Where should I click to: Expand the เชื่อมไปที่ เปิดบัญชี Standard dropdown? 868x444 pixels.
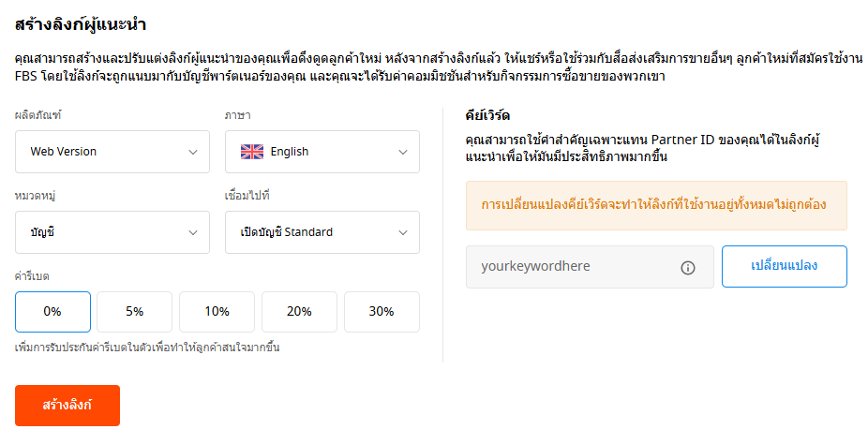322,232
